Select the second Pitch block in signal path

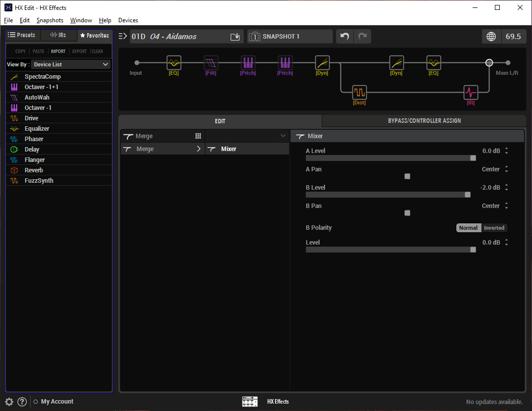pos(285,63)
